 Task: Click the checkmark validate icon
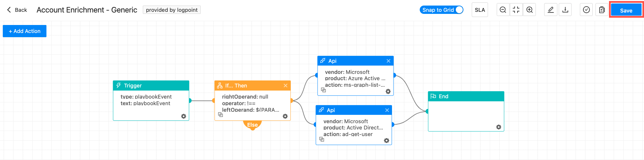[x=586, y=10]
